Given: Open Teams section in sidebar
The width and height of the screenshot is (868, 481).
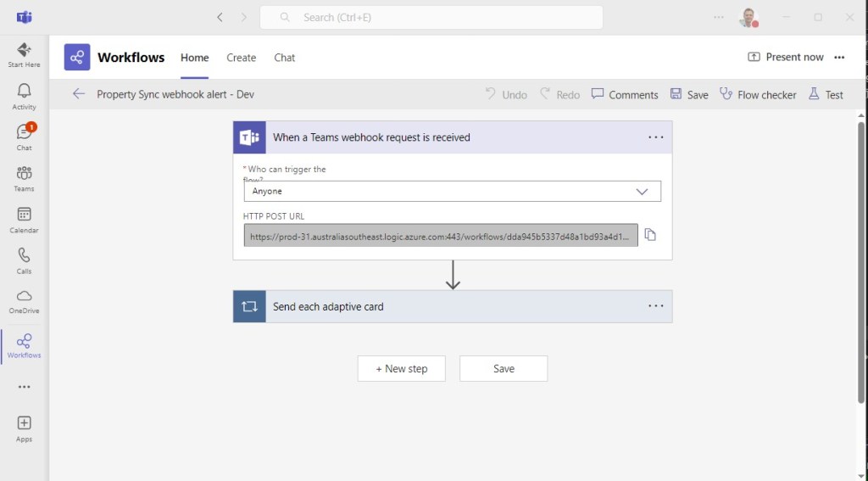Looking at the screenshot, I should (x=24, y=178).
